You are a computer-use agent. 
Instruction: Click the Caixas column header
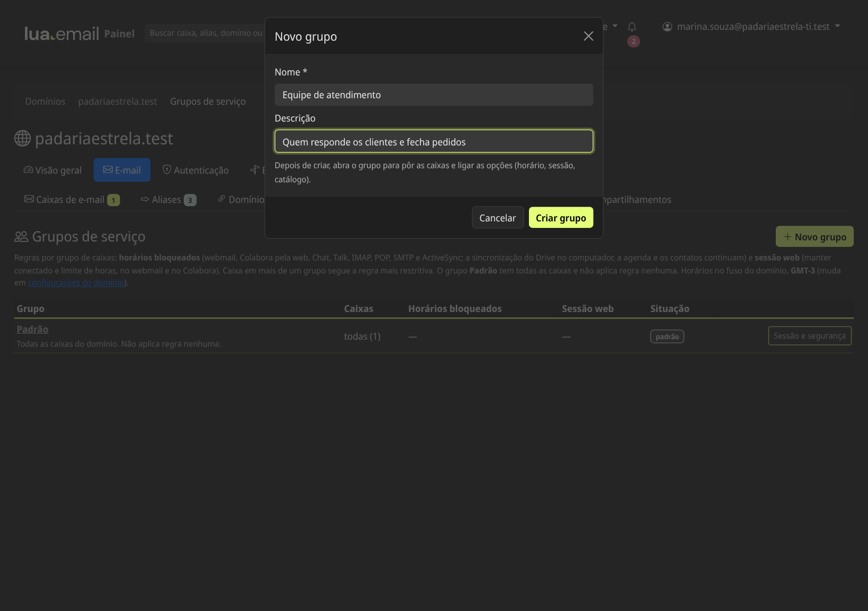coord(359,309)
